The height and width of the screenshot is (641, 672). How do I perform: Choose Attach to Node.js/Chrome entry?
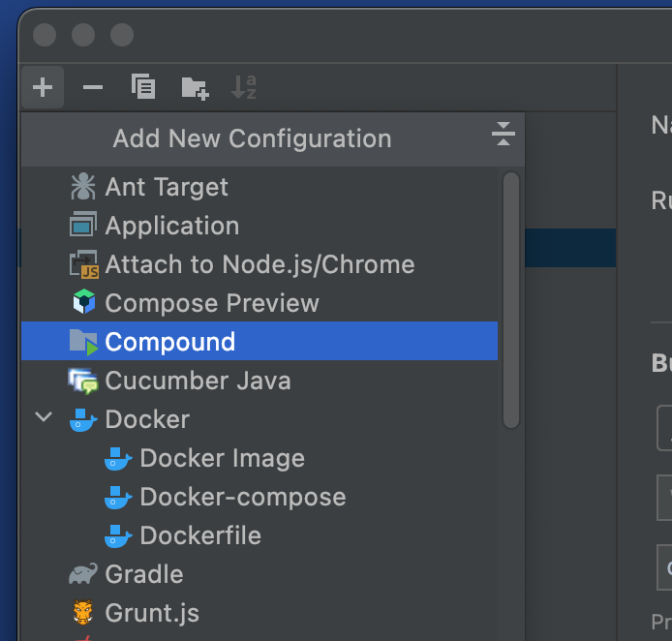pos(259,264)
